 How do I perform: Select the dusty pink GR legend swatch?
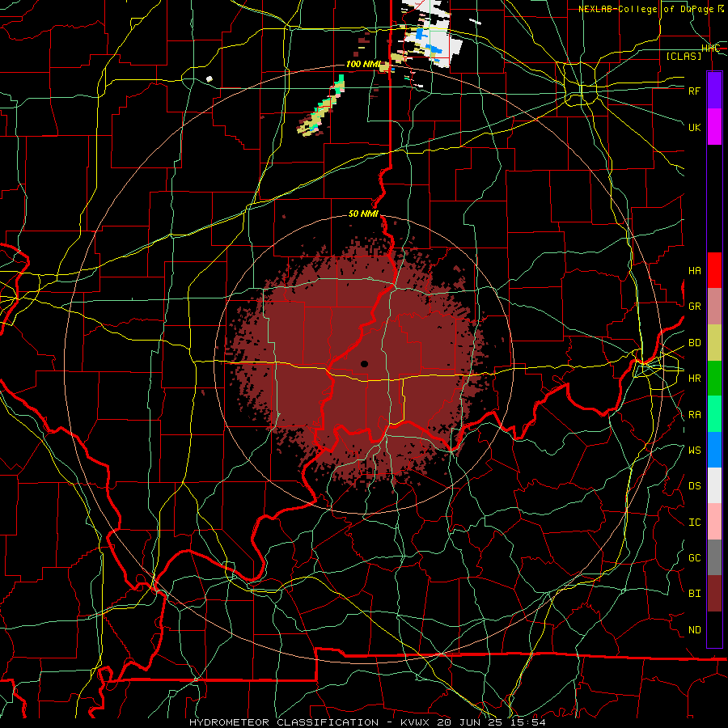point(714,307)
